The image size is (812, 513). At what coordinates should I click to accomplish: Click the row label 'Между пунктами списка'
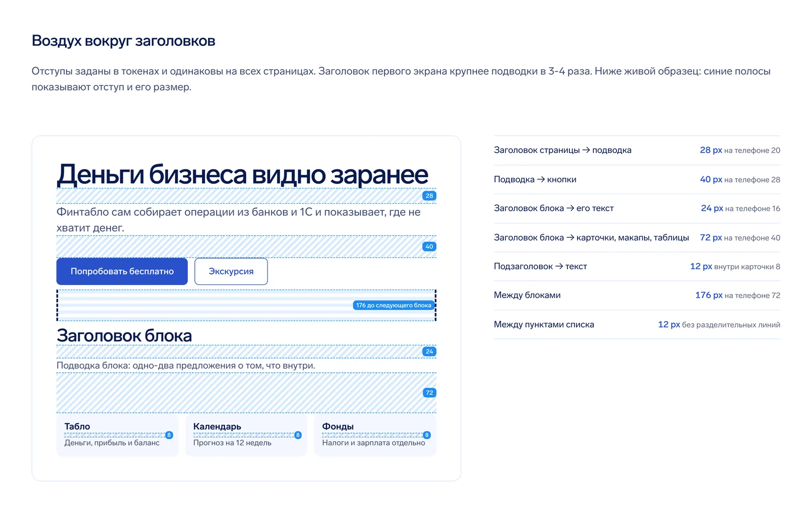pos(544,324)
